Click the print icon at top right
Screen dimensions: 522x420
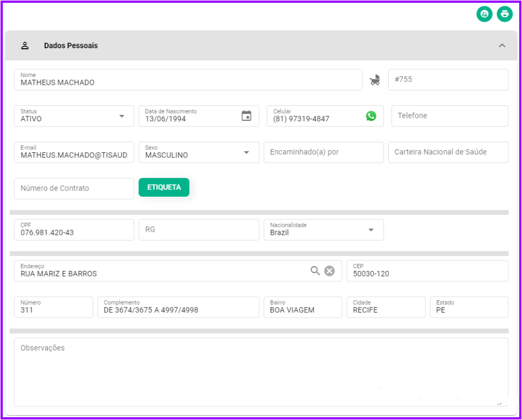505,14
